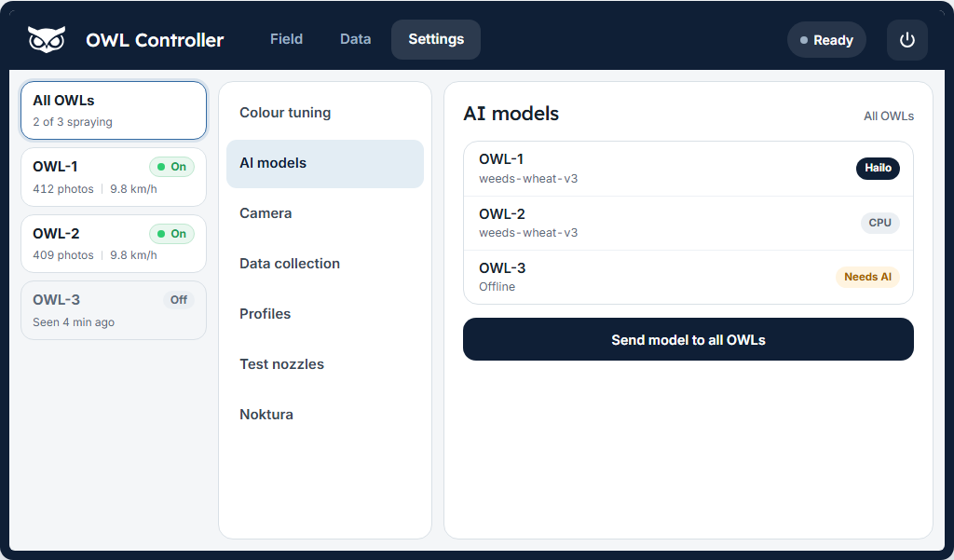Open the Field tab
This screenshot has height=560, width=954.
coord(287,39)
